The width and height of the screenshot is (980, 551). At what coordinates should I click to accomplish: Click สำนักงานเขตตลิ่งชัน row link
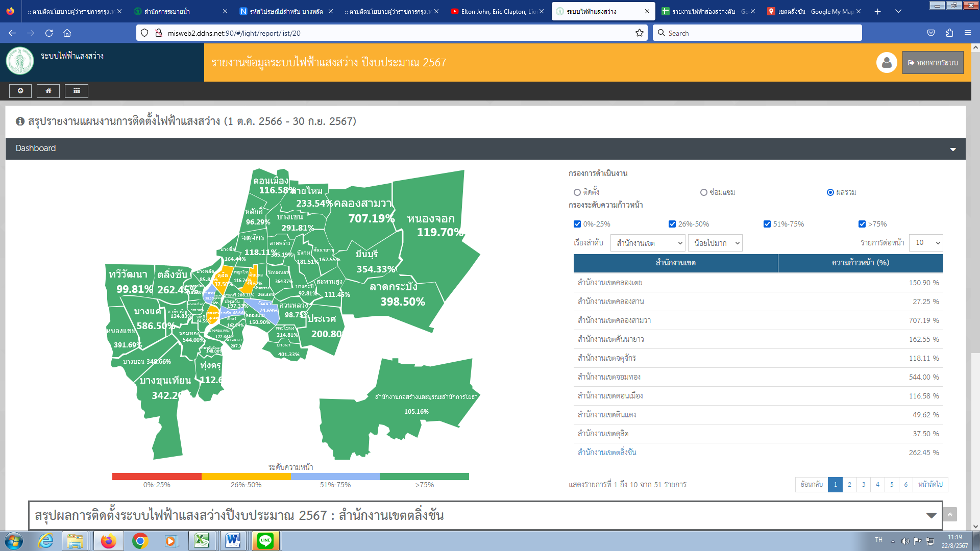click(x=607, y=453)
